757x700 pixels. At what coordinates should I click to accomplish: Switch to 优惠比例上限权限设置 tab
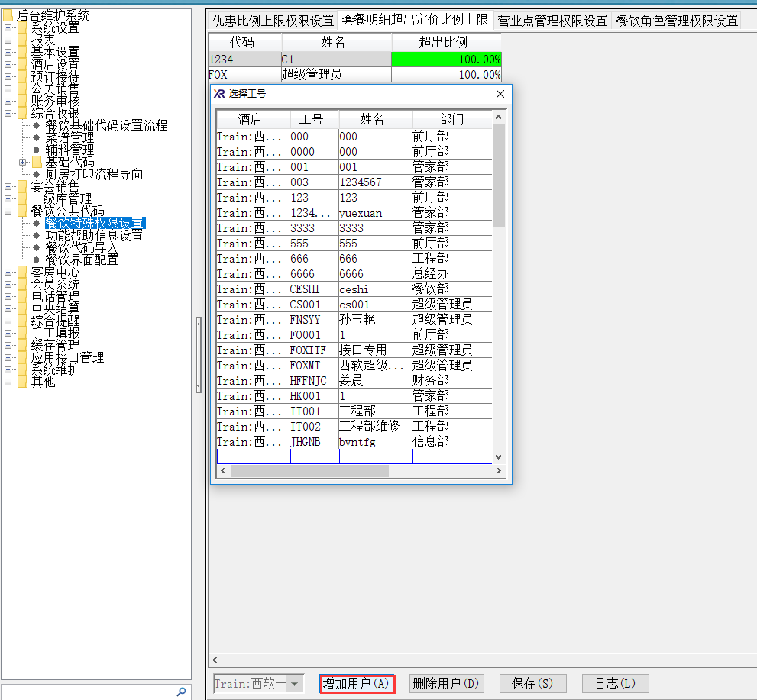(x=273, y=21)
